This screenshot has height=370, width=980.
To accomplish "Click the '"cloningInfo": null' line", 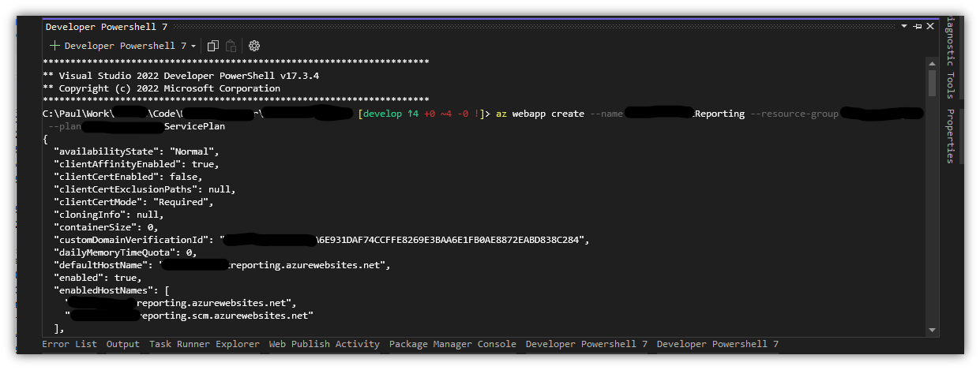I will (x=108, y=215).
